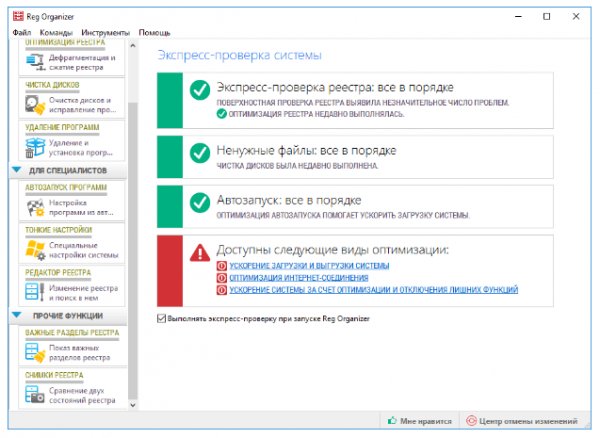The image size is (600, 438).
Task: Open Оптимизация интернет-соединения link
Action: [x=299, y=278]
